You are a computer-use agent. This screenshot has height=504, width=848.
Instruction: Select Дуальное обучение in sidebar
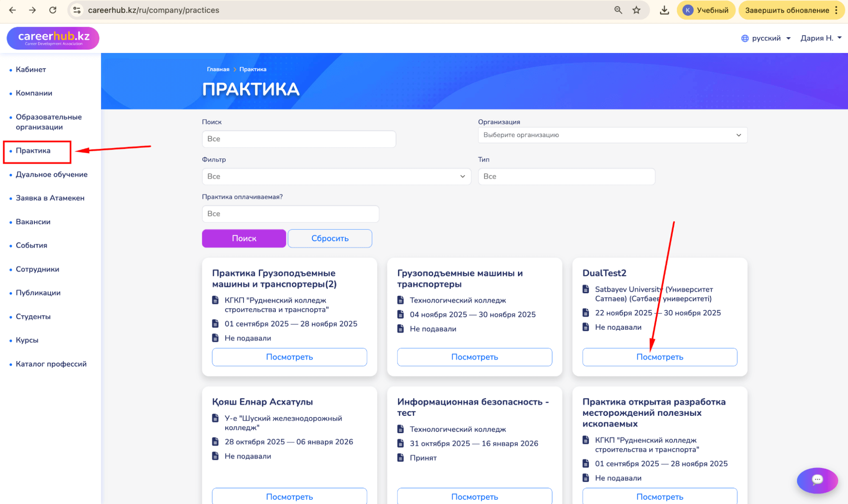point(51,174)
